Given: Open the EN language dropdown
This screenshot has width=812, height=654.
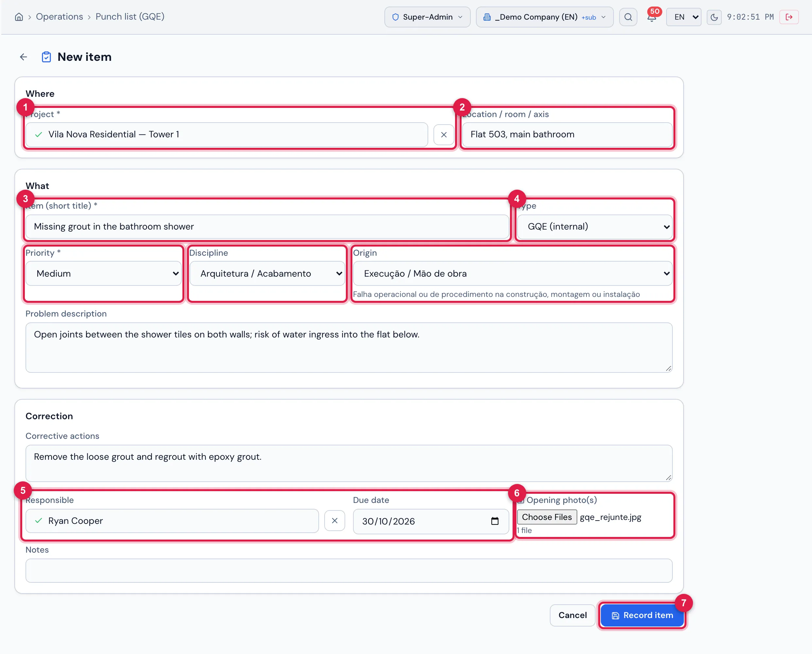Looking at the screenshot, I should pos(684,17).
